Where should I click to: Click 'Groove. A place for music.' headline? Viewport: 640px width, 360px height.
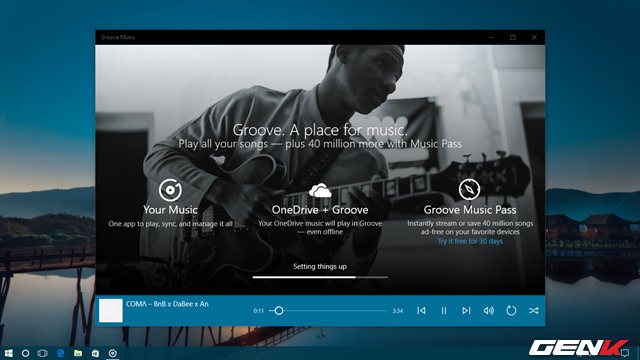[x=320, y=130]
